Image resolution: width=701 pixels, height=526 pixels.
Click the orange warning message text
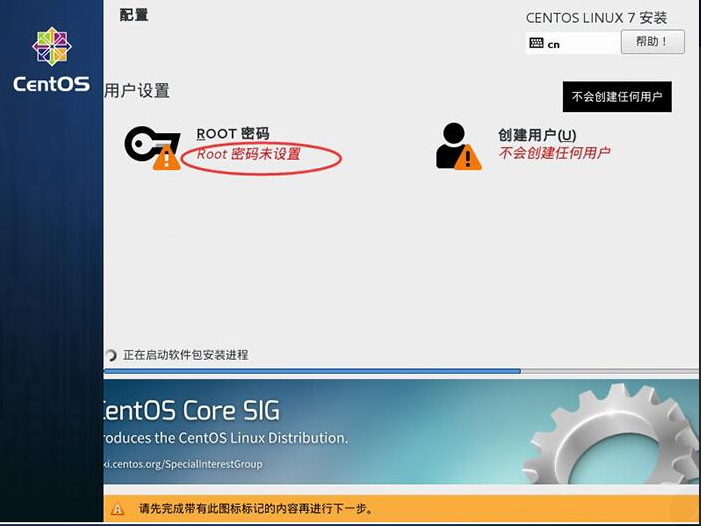(x=256, y=509)
